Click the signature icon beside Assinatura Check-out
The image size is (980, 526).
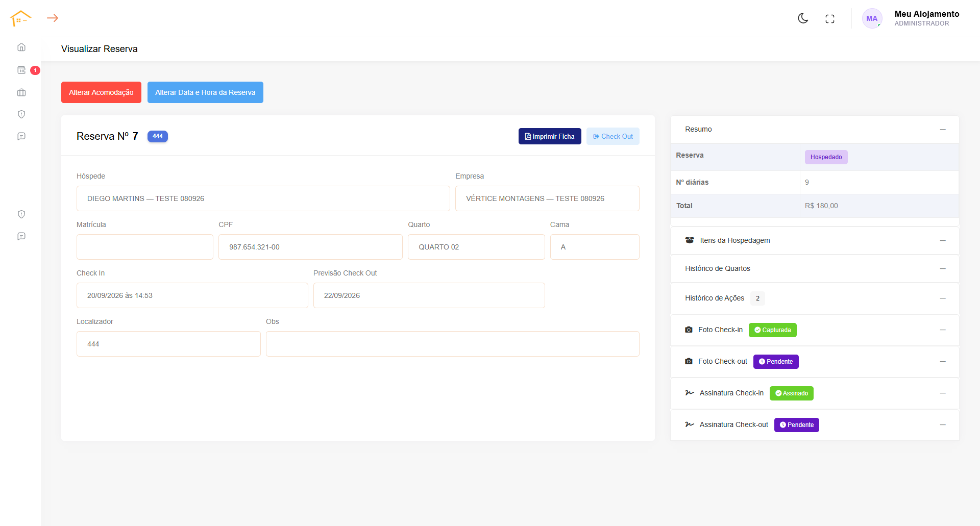[690, 425]
